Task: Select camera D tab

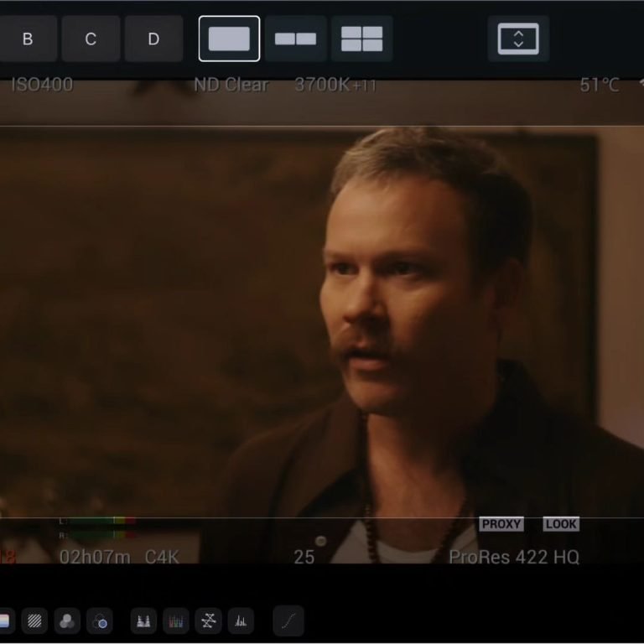Action: point(153,39)
